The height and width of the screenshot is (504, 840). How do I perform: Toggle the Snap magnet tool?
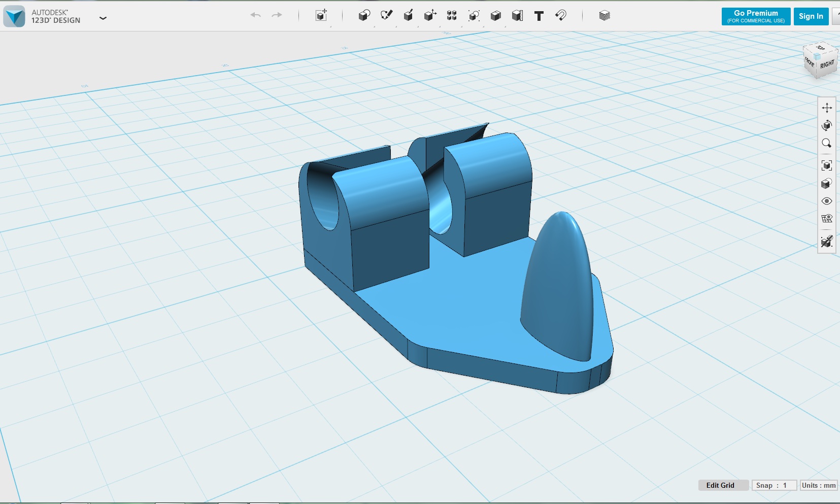pyautogui.click(x=561, y=15)
